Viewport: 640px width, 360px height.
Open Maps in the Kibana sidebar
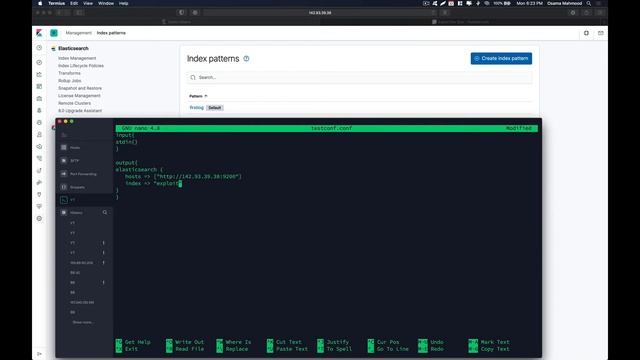point(39,111)
